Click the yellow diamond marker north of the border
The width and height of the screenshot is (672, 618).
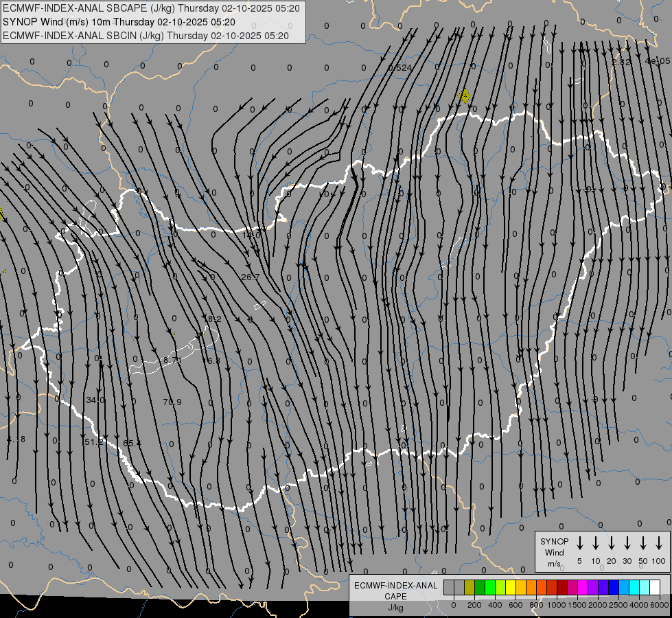[464, 96]
